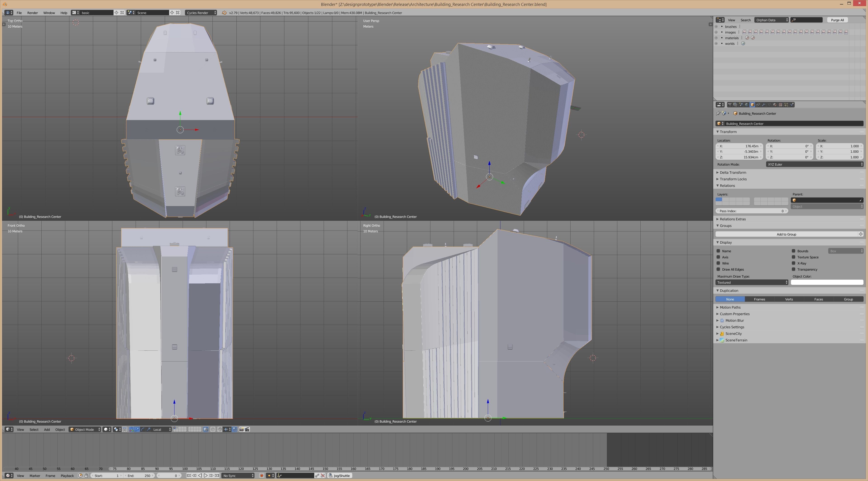Open the Maximum Draw Type Textured dropdown
Image resolution: width=868 pixels, height=481 pixels.
(752, 282)
